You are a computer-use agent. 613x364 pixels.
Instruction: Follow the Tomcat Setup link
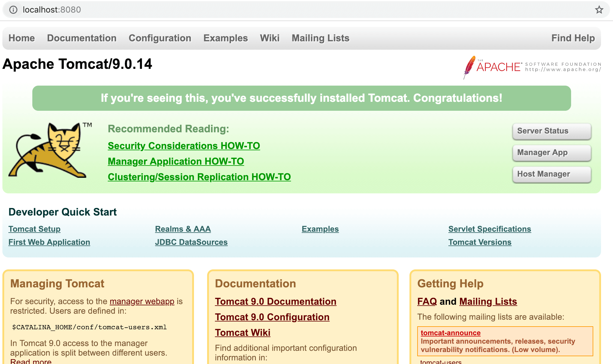click(x=34, y=229)
